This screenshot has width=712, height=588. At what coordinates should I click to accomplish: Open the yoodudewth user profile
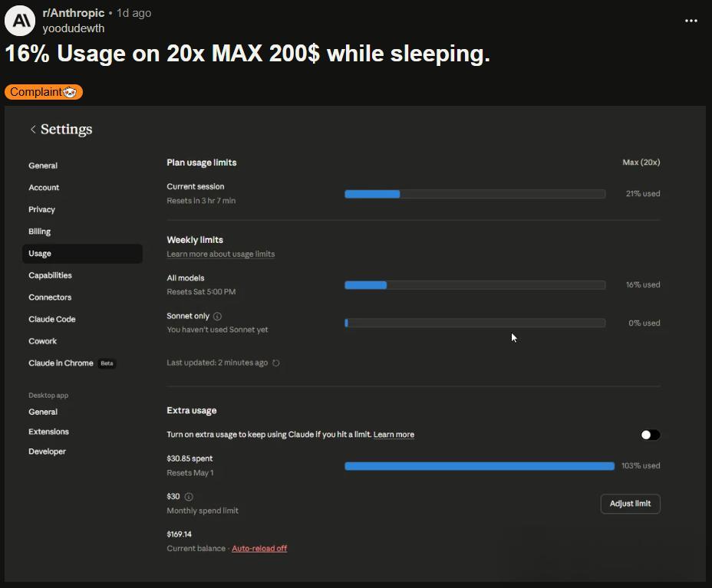pos(74,28)
